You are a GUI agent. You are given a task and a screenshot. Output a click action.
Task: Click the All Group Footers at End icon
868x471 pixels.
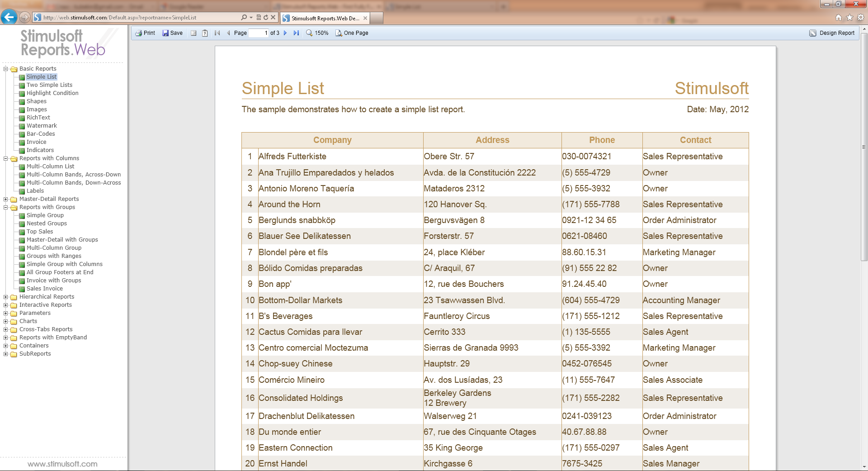coord(22,273)
